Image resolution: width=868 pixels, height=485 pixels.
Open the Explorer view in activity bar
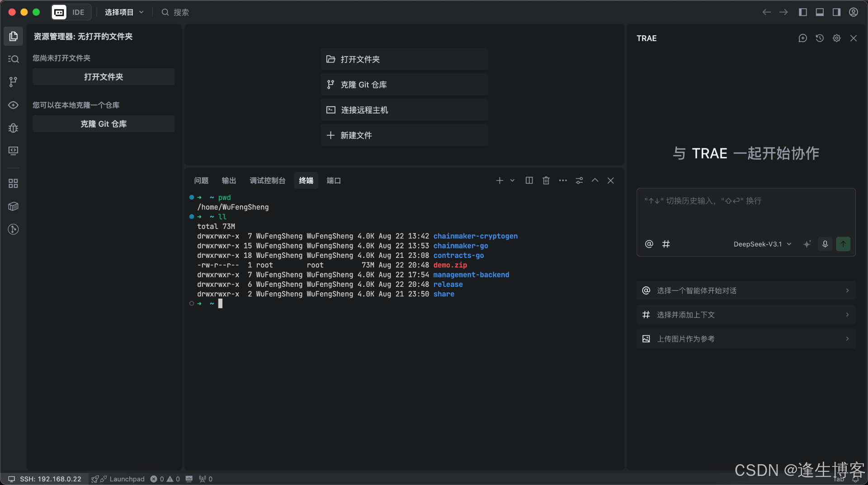click(13, 36)
